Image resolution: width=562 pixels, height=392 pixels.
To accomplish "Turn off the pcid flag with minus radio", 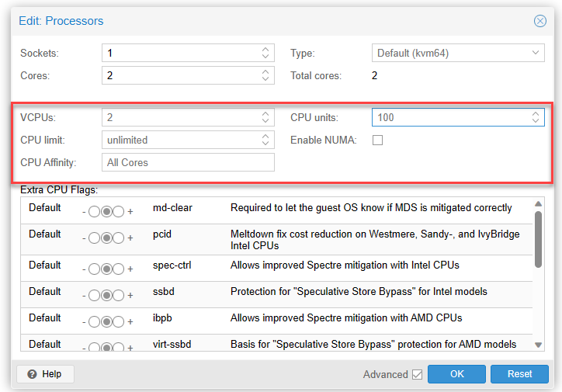I will tap(95, 238).
